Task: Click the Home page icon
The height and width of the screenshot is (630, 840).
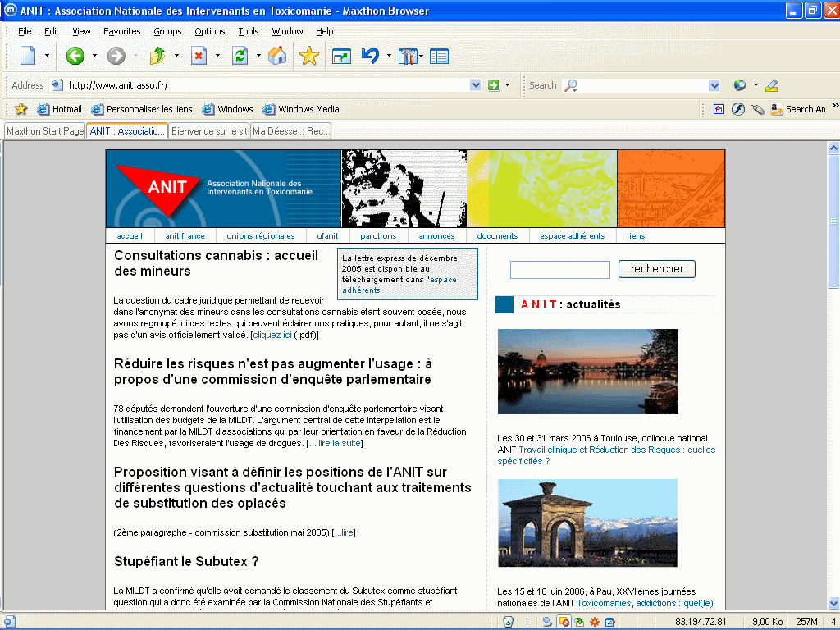Action: tap(277, 56)
